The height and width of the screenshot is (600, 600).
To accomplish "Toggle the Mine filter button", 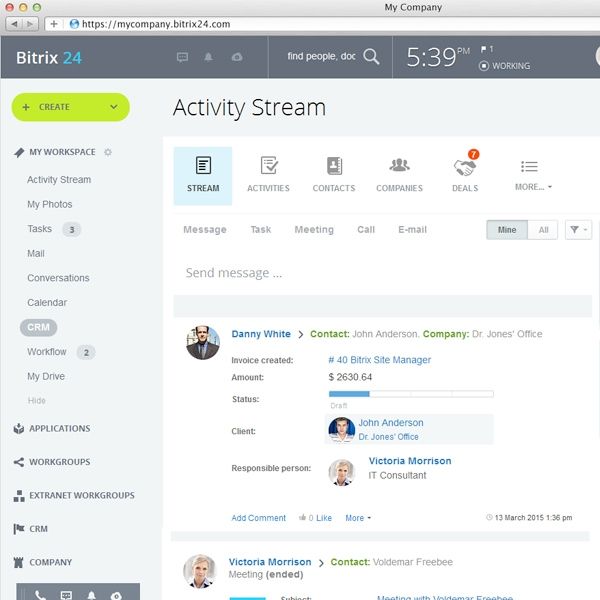I will (507, 230).
